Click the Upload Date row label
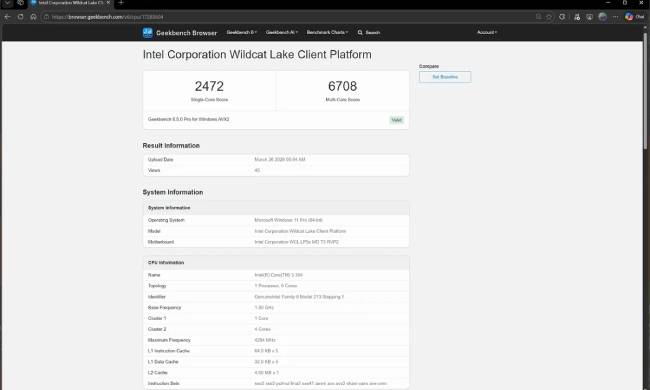 [160, 160]
